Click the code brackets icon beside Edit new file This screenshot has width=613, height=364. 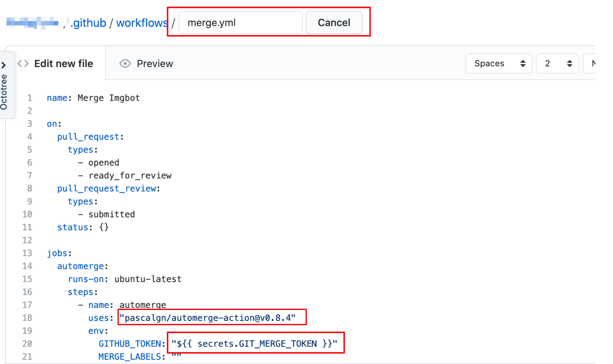[23, 64]
